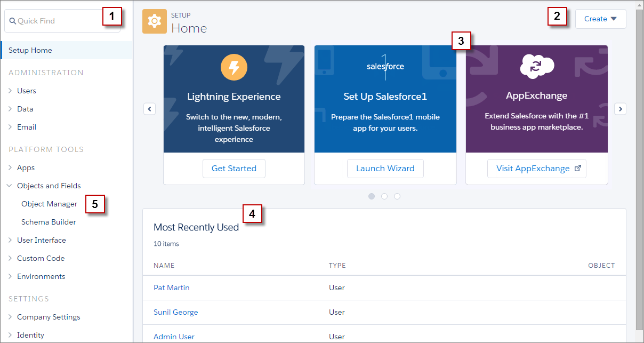The image size is (644, 343).
Task: Click the ADMINISTRATION section heading
Action: [x=46, y=73]
